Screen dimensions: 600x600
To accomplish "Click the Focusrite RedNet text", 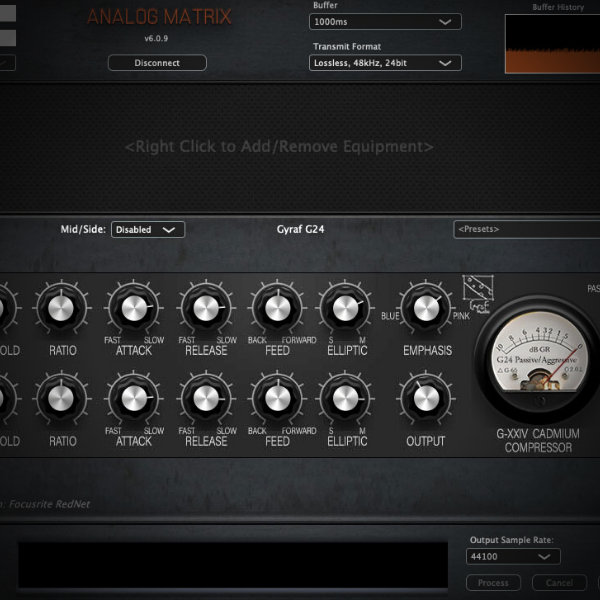I will 49,504.
